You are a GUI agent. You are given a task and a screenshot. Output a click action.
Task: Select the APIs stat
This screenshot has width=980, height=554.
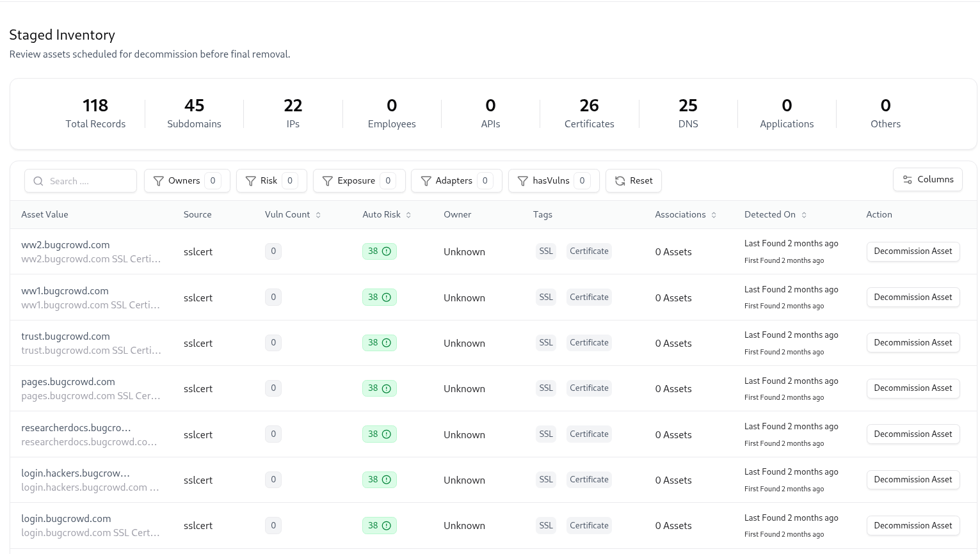point(490,114)
